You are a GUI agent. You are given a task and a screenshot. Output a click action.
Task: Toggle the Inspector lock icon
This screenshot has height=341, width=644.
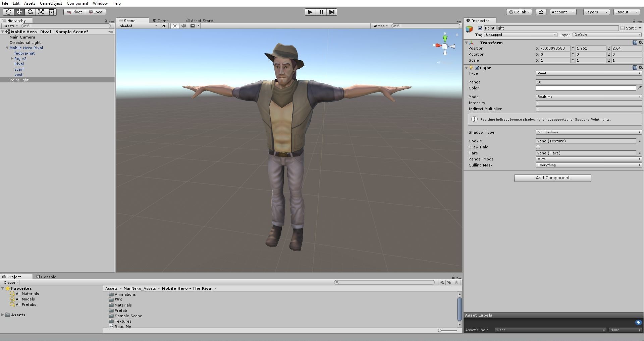click(x=634, y=21)
